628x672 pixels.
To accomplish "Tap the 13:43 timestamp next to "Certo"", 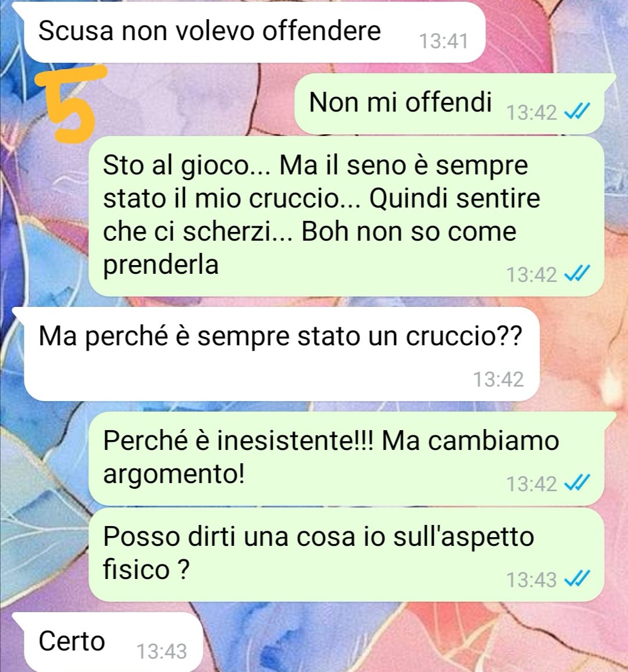I will pyautogui.click(x=162, y=652).
